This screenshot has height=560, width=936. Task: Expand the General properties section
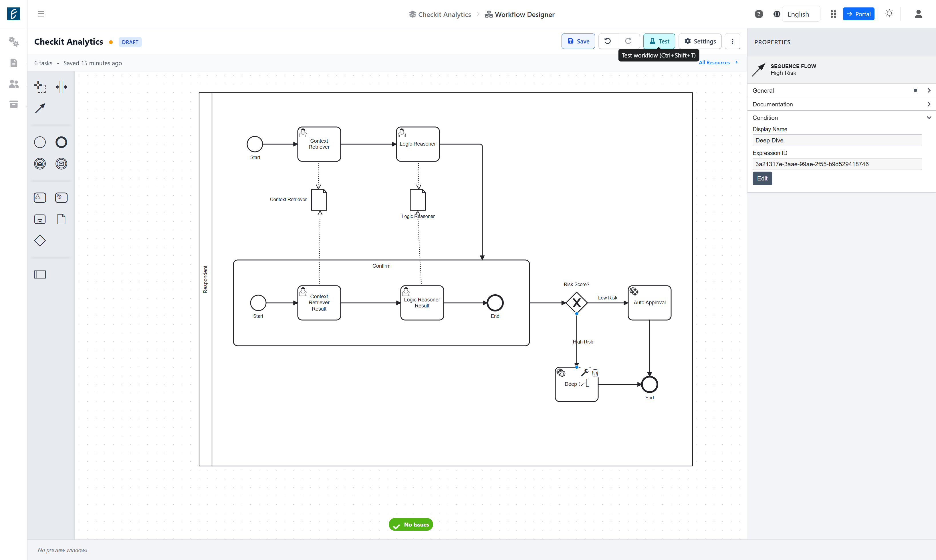(841, 91)
